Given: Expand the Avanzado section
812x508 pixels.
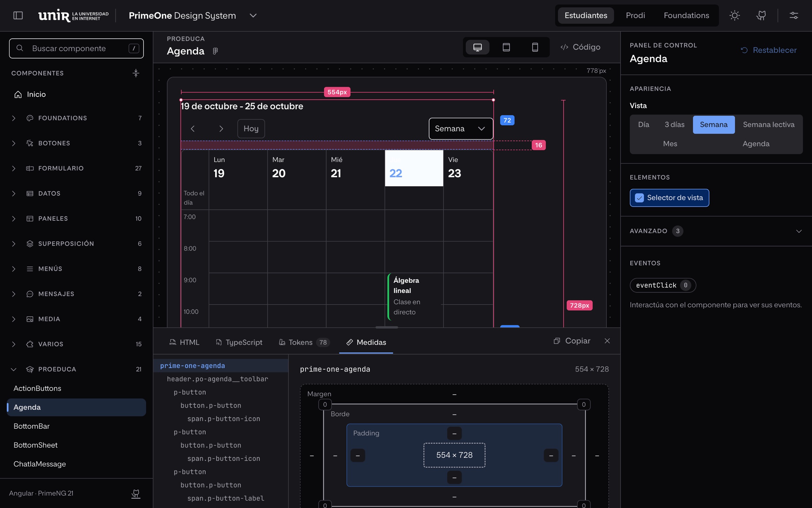Looking at the screenshot, I should 716,231.
